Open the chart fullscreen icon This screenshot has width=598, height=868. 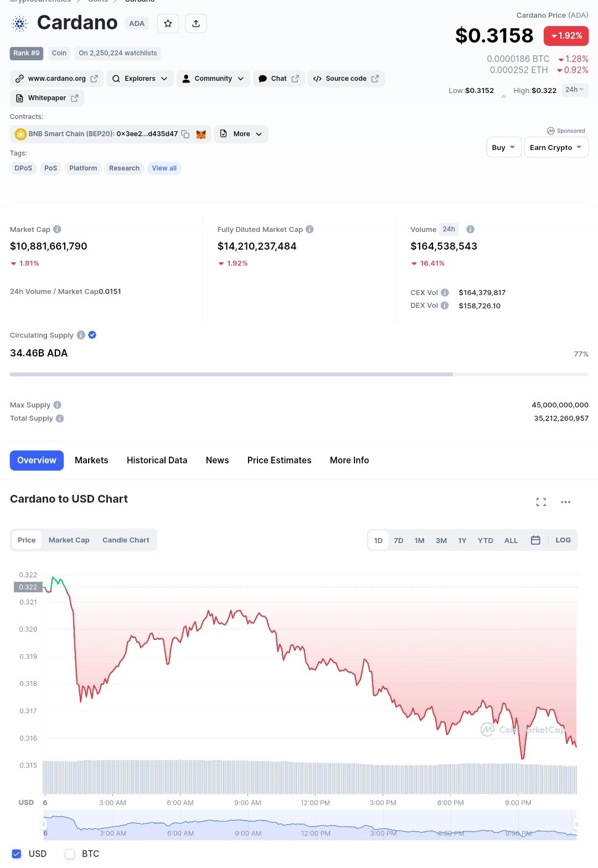(541, 502)
